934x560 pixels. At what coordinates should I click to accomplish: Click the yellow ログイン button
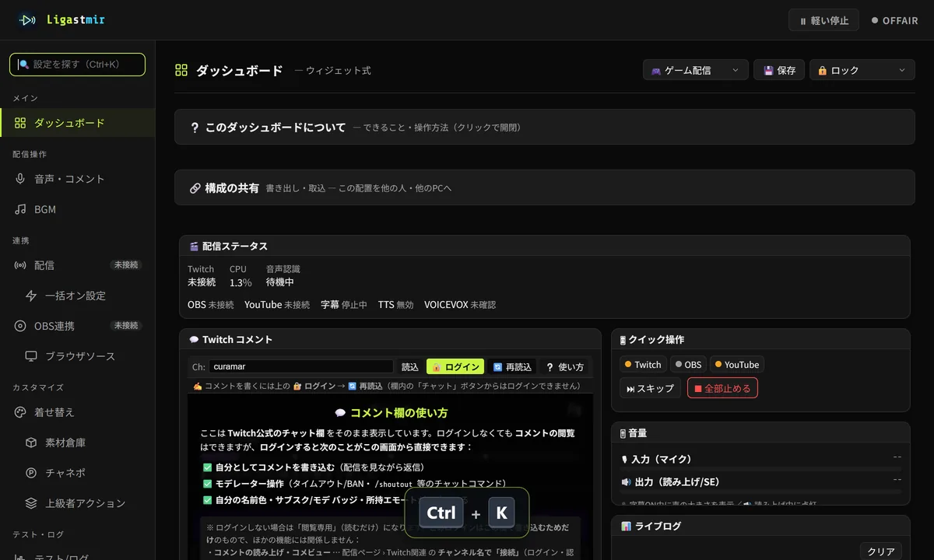(455, 366)
